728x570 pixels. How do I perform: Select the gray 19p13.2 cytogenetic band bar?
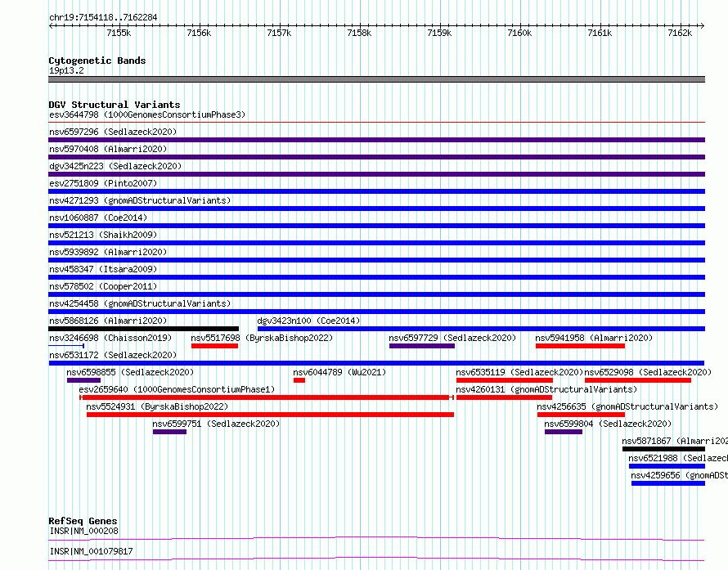click(x=376, y=79)
